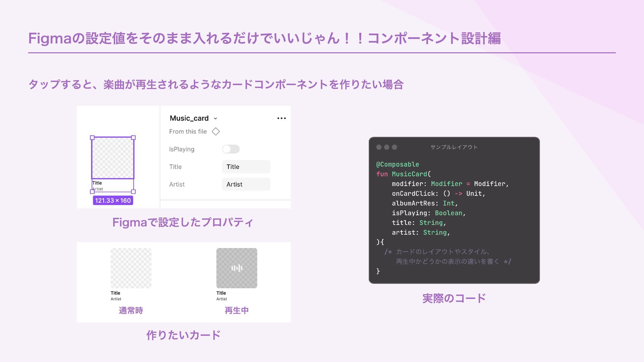The width and height of the screenshot is (644, 362).
Task: Click the From this file label
Action: click(x=188, y=131)
